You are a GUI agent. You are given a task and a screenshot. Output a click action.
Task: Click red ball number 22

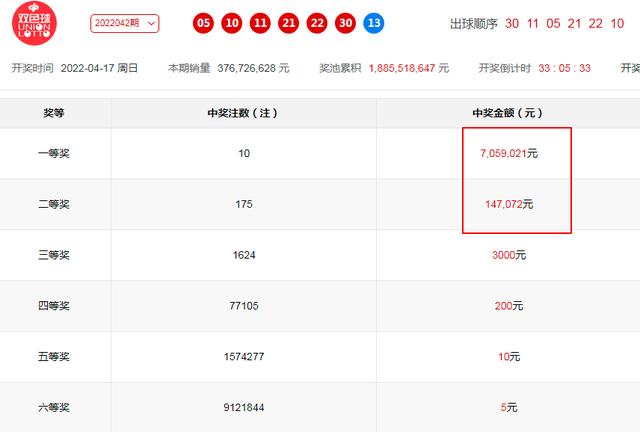(317, 23)
